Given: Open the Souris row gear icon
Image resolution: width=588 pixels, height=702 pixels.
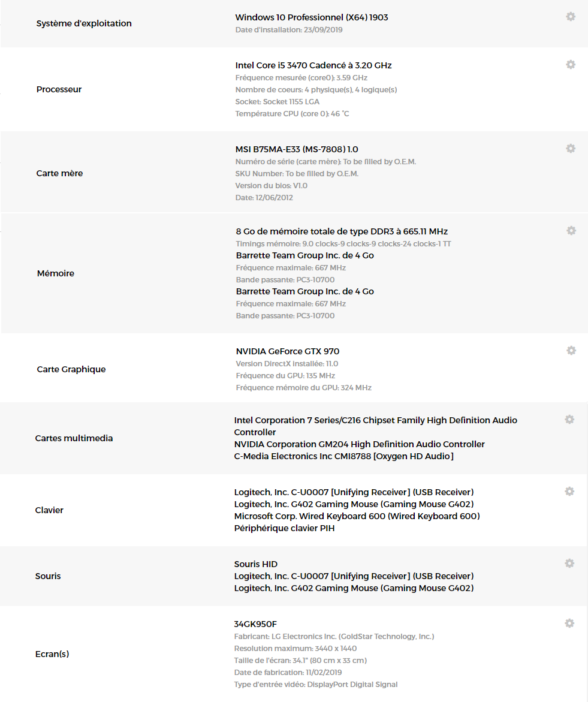Looking at the screenshot, I should pyautogui.click(x=569, y=564).
